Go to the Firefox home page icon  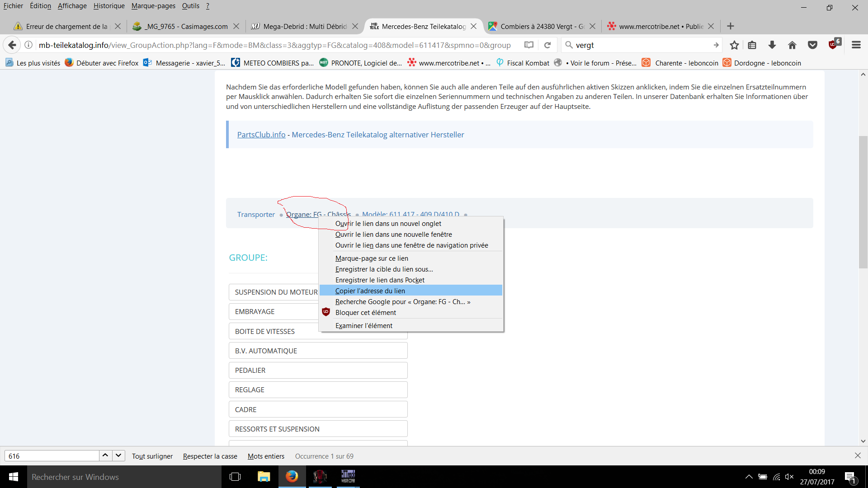click(792, 45)
